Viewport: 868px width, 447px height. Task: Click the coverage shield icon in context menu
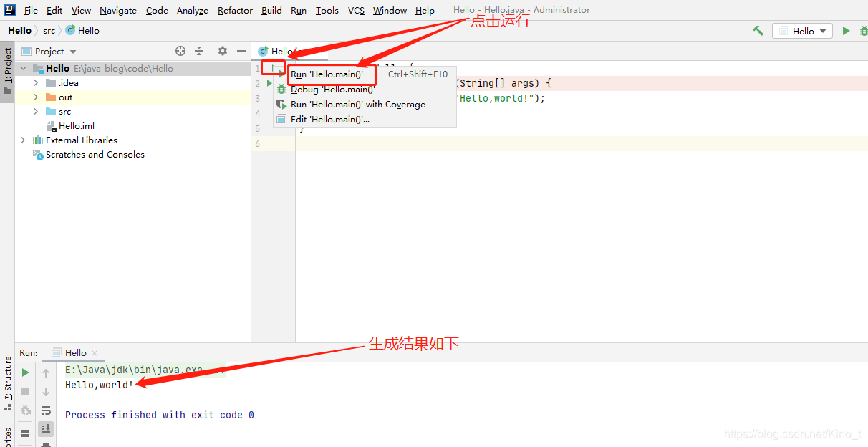(x=281, y=105)
